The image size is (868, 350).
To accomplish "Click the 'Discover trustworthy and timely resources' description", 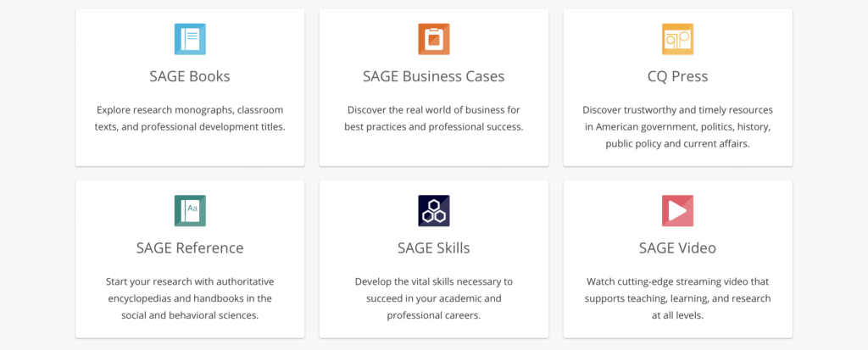I will click(677, 127).
